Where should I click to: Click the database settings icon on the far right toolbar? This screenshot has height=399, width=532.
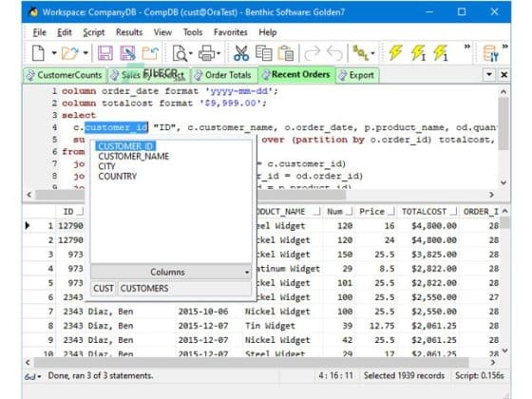(x=490, y=53)
